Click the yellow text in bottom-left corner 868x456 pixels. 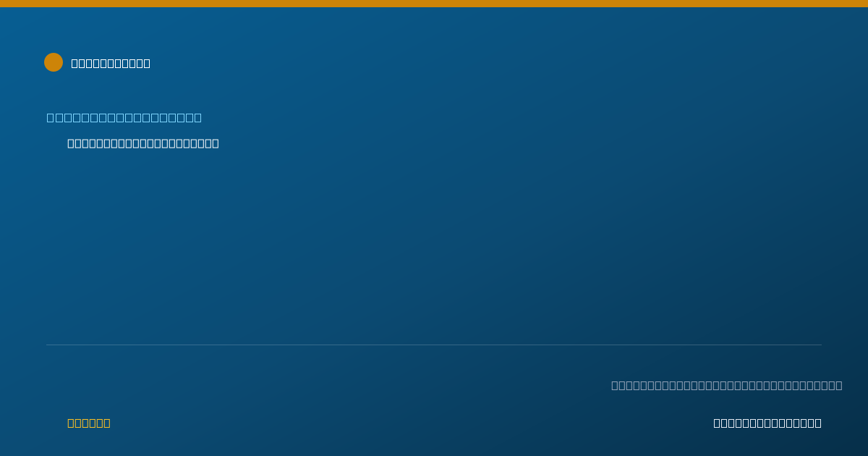[89, 423]
